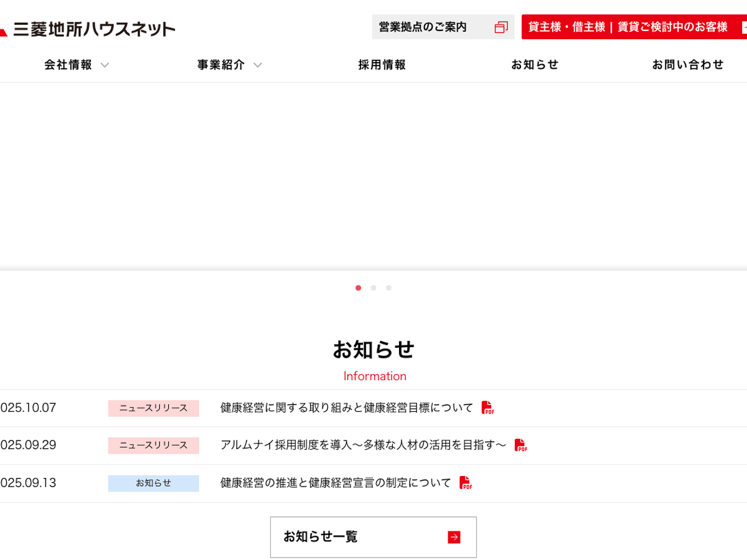Click the new-window icon beside 営業拠点のご案内
The height and width of the screenshot is (560, 747).
(x=501, y=27)
